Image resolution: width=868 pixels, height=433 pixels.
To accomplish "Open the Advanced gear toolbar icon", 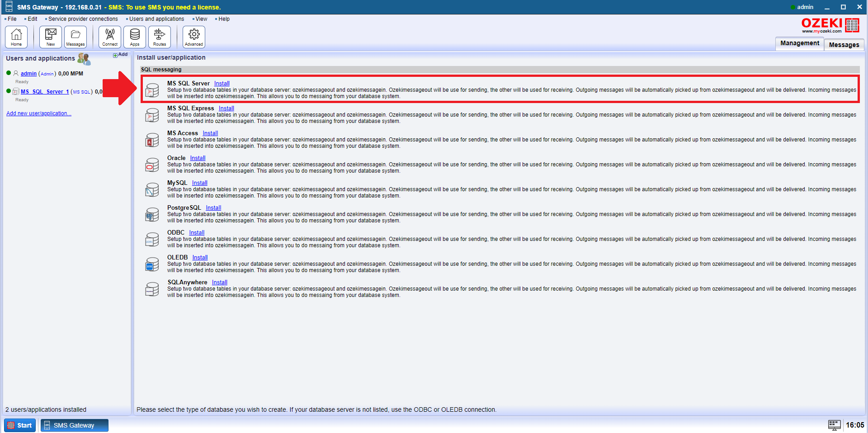I will (194, 37).
